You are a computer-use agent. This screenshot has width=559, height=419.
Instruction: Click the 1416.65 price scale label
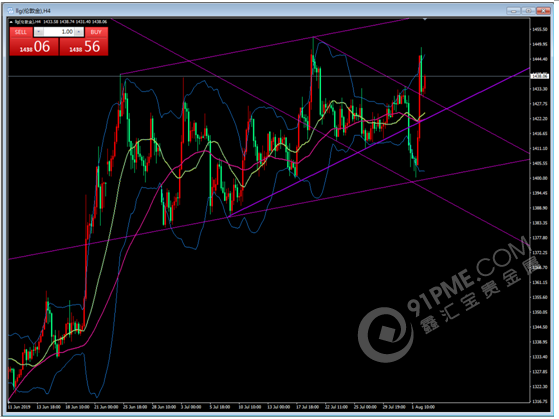click(540, 133)
